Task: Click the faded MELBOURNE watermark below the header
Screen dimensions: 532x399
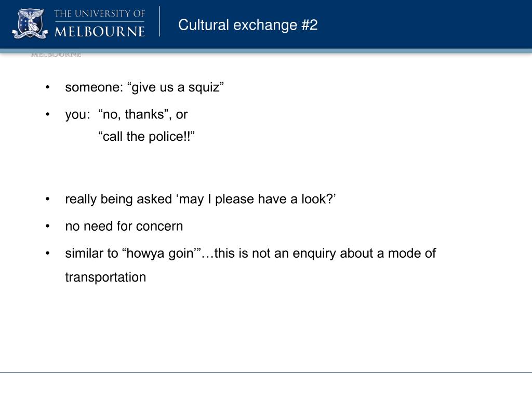Action: (x=56, y=55)
